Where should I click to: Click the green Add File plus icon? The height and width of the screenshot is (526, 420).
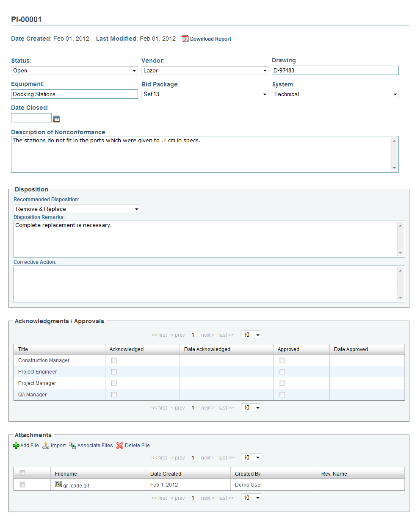pyautogui.click(x=16, y=446)
